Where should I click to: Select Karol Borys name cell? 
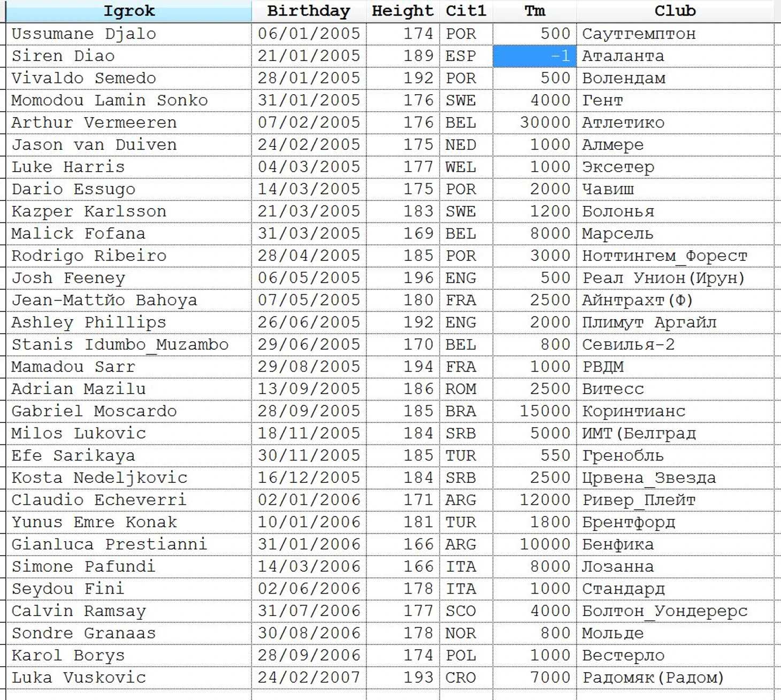pos(128,655)
